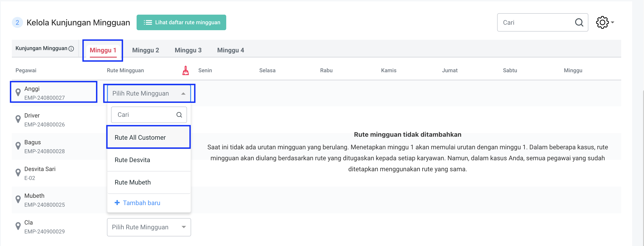Click the location pin next to Mubeth
Screen dimensions: 644x246
tap(18, 199)
